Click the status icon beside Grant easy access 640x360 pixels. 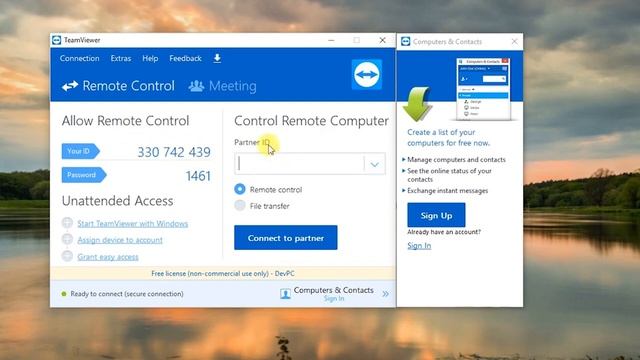tap(67, 256)
